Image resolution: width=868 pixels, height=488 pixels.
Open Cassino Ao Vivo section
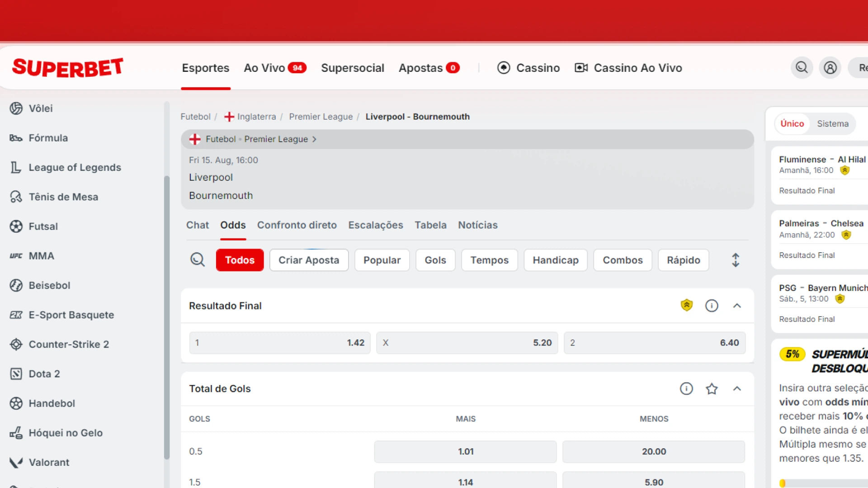(628, 68)
